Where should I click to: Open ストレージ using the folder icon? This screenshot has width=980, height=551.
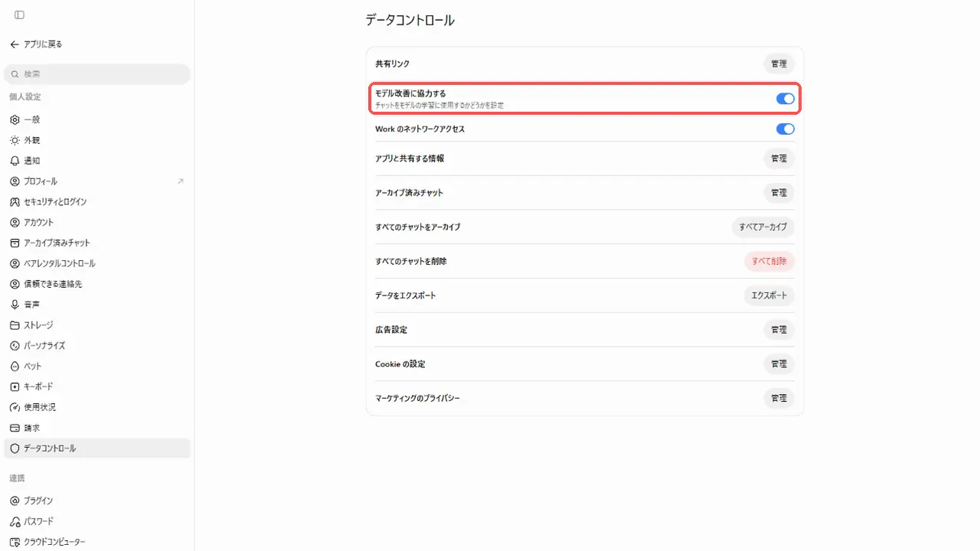click(x=15, y=325)
